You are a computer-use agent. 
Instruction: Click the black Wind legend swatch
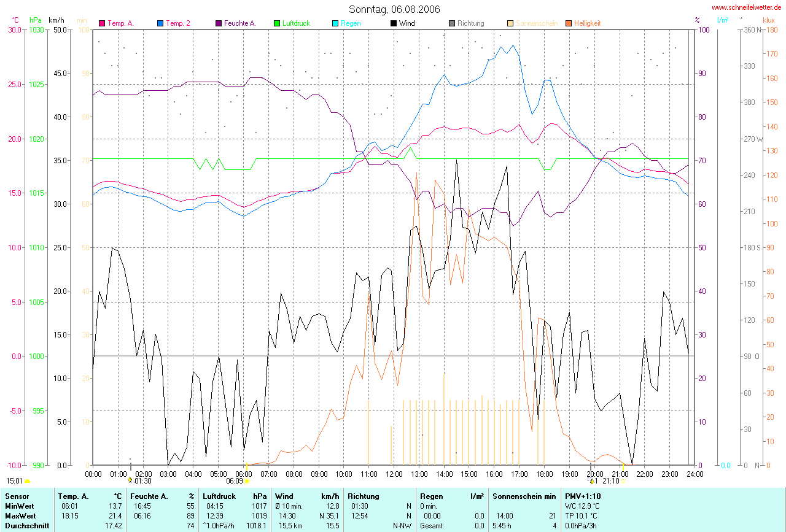(393, 23)
